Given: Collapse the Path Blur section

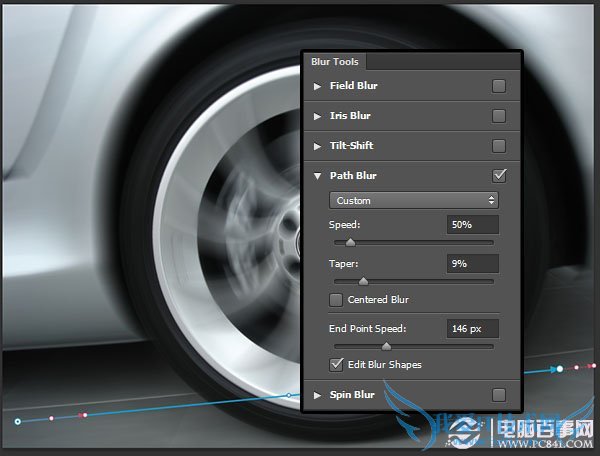Looking at the screenshot, I should point(318,176).
